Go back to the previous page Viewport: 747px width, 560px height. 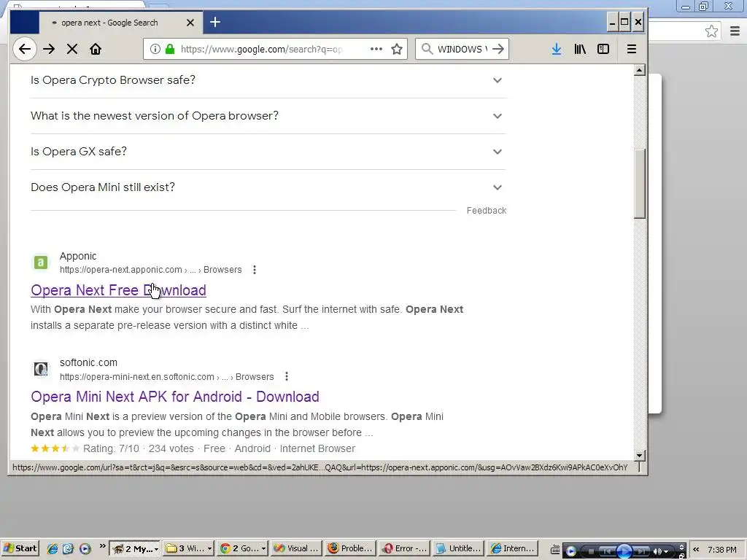point(24,49)
